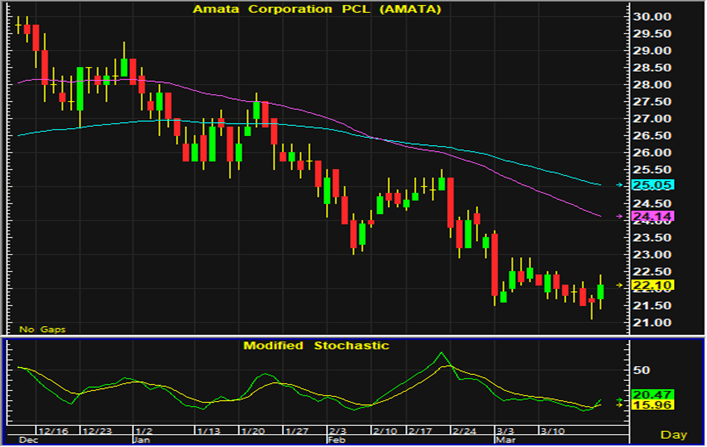Click the cyan arrow marker beside 25.05

[621, 185]
